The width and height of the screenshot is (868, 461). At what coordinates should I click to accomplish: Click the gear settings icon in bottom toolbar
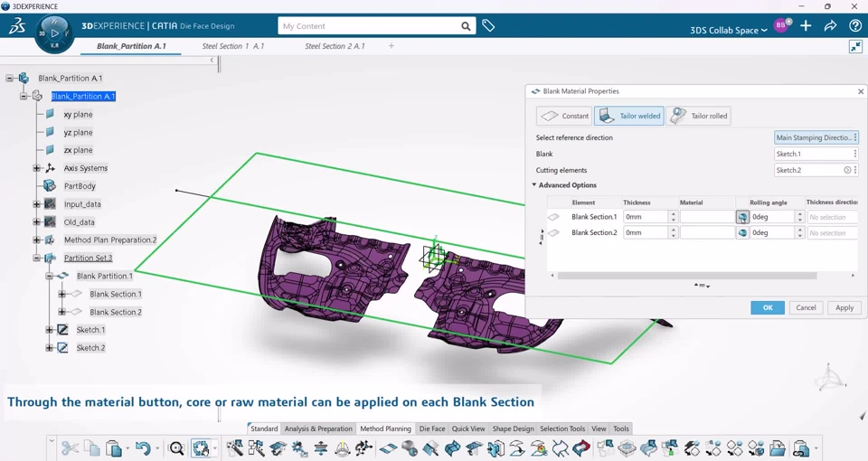(299, 447)
